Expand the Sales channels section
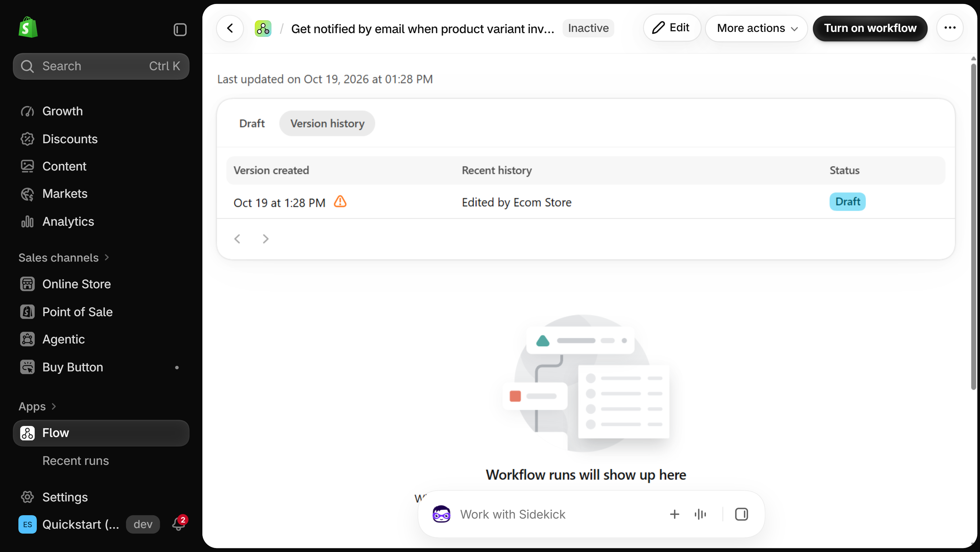 point(64,258)
